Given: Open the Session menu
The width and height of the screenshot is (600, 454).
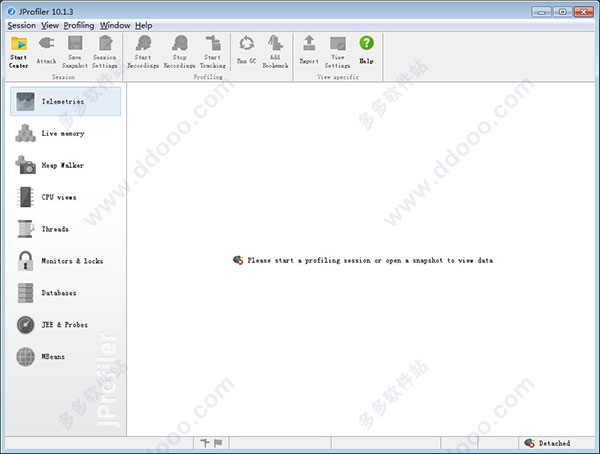Looking at the screenshot, I should tap(21, 26).
